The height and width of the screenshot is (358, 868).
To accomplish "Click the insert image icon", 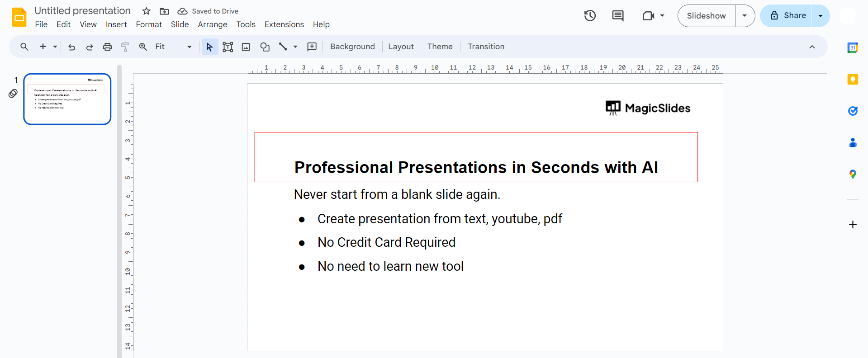I will pos(246,47).
